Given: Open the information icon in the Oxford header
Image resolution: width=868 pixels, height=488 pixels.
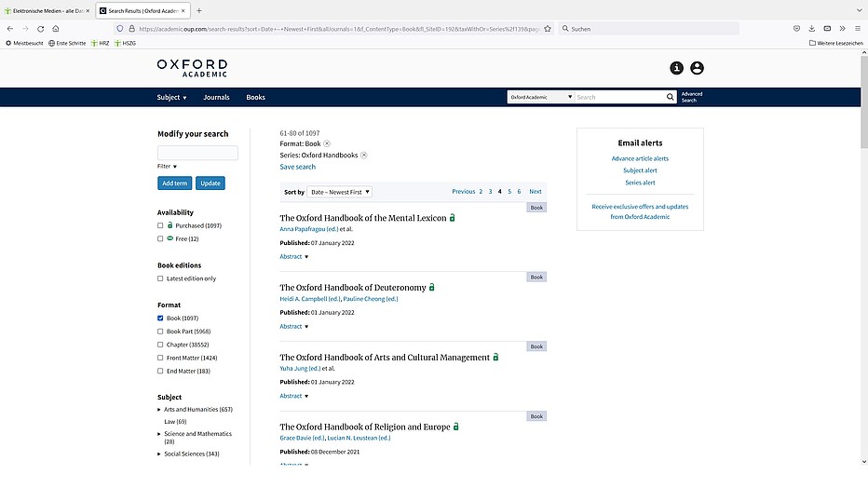Looking at the screenshot, I should [x=676, y=68].
